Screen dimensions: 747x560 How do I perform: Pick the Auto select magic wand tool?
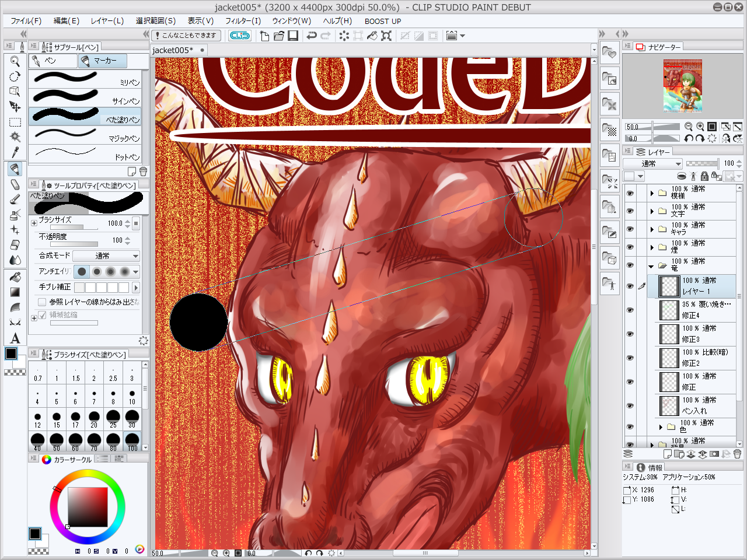click(15, 137)
